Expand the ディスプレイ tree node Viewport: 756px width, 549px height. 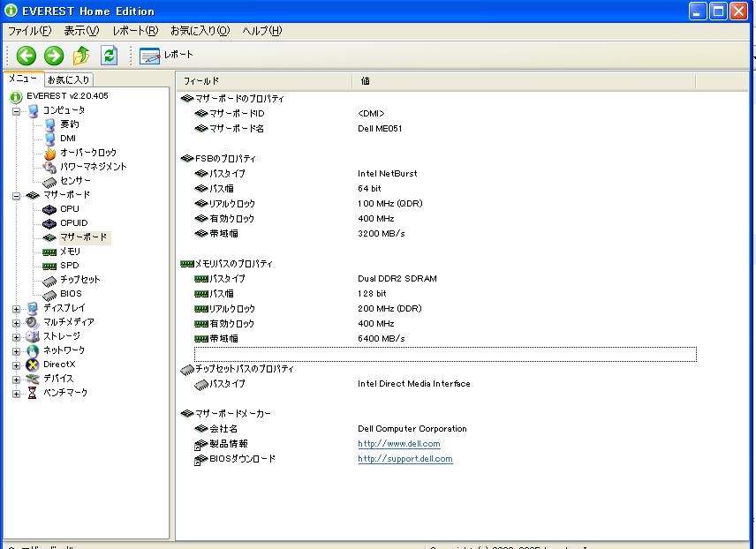[17, 309]
